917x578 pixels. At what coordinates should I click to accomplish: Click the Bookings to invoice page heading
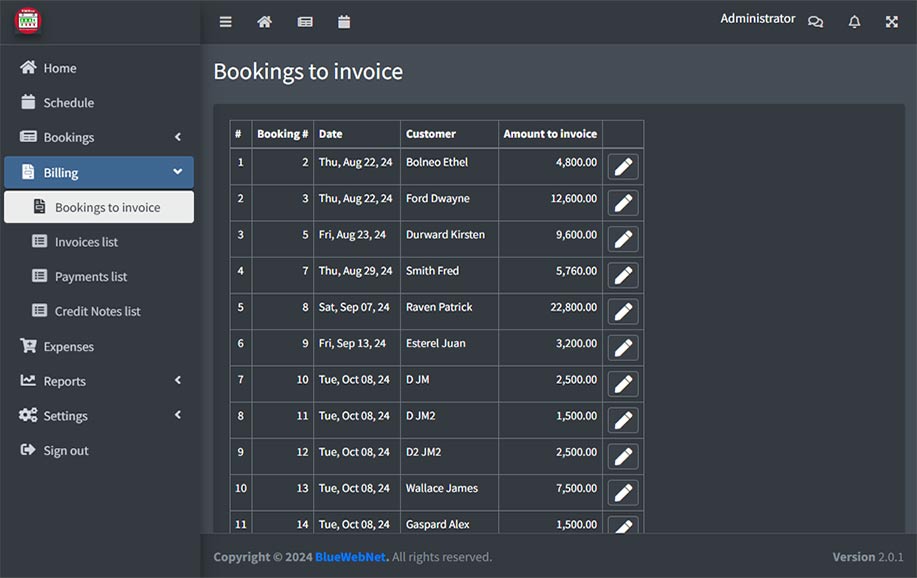coord(308,71)
